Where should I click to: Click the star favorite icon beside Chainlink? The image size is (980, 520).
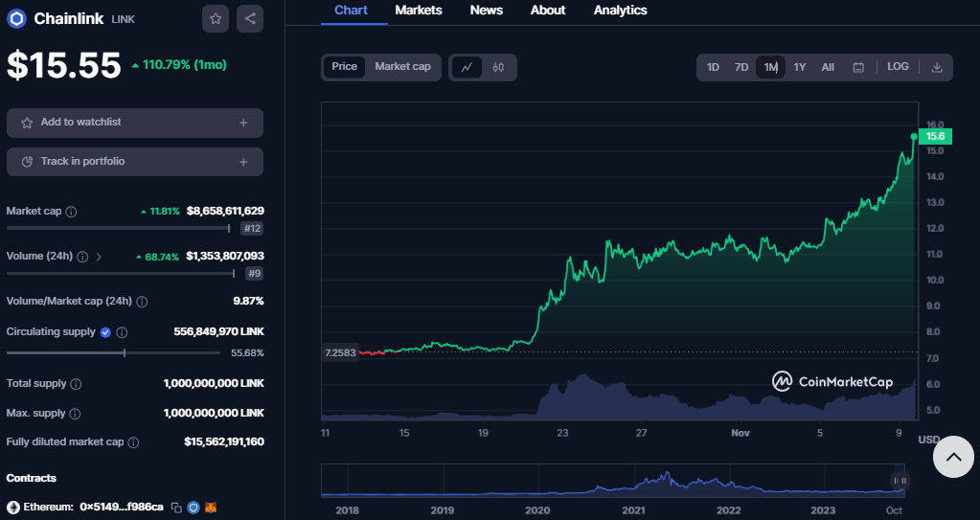(x=216, y=18)
